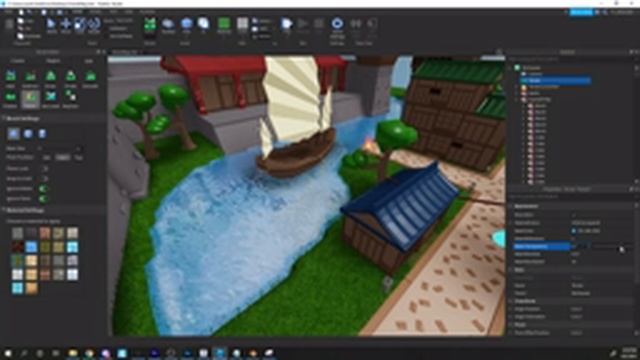
Task: Select Workspace in the Explorer tree
Action: [532, 68]
